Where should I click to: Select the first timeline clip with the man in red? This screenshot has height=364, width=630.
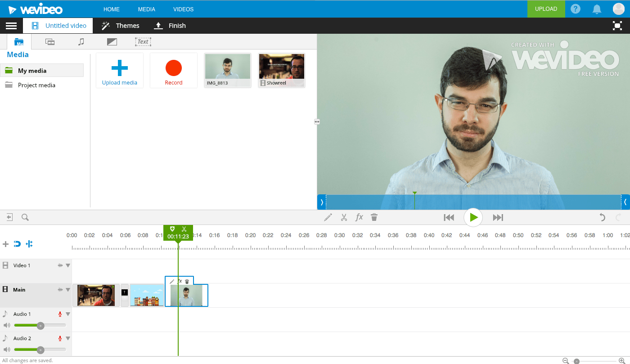click(96, 295)
